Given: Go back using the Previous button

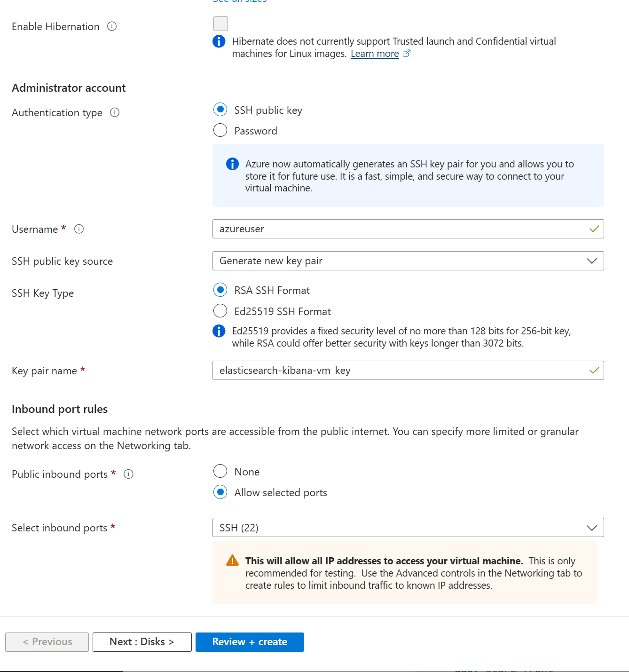Looking at the screenshot, I should pyautogui.click(x=47, y=642).
